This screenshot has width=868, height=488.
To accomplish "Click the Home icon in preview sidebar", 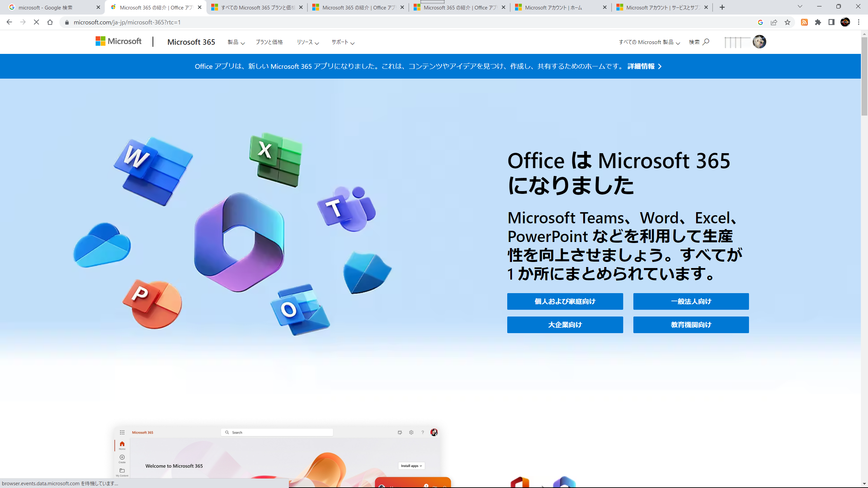I will 122,445.
